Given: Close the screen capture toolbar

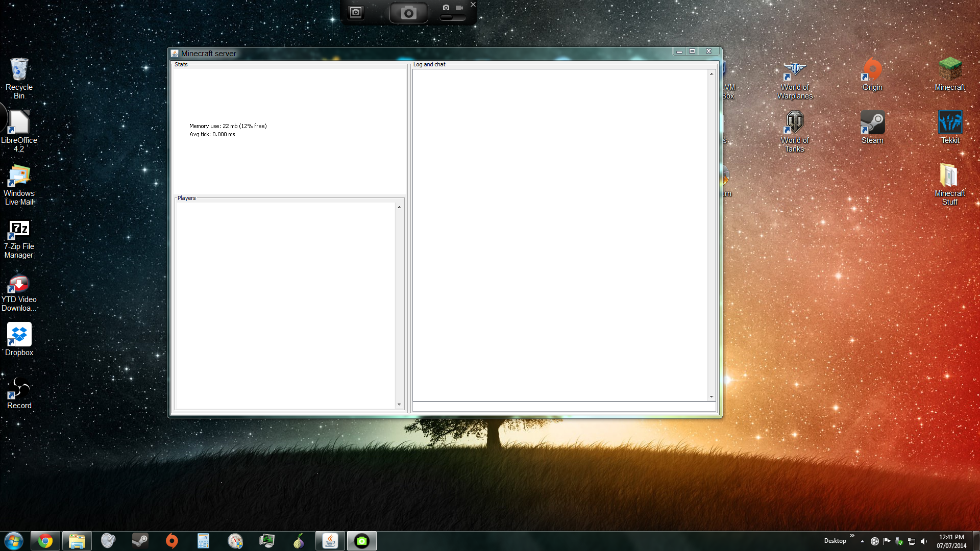Looking at the screenshot, I should pos(473,5).
